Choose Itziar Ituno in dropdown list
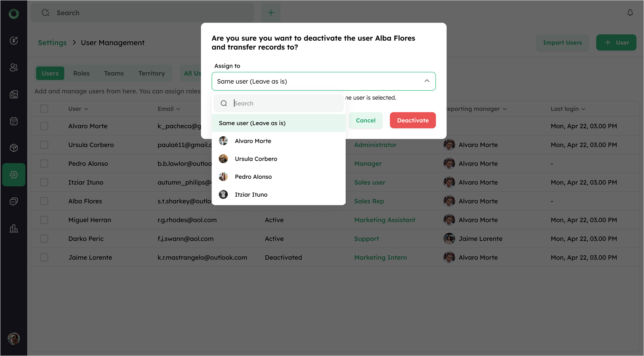Viewport: 644px width, 356px height. pos(251,195)
